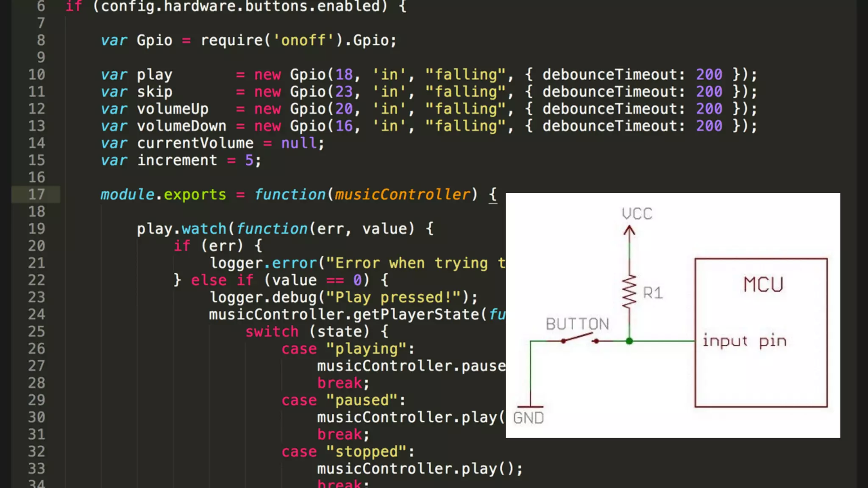Viewport: 868px width, 488px height.
Task: Click the number 18 in play Gpio call
Action: point(344,75)
